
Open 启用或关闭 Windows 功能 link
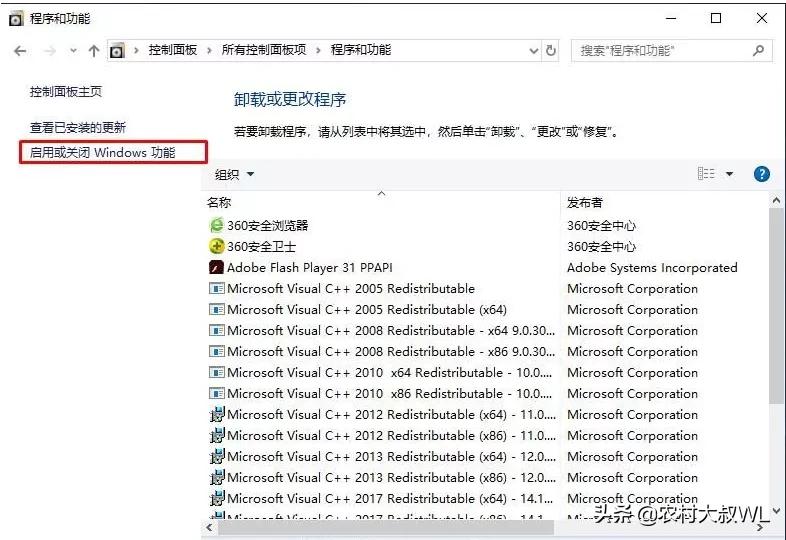(x=102, y=152)
